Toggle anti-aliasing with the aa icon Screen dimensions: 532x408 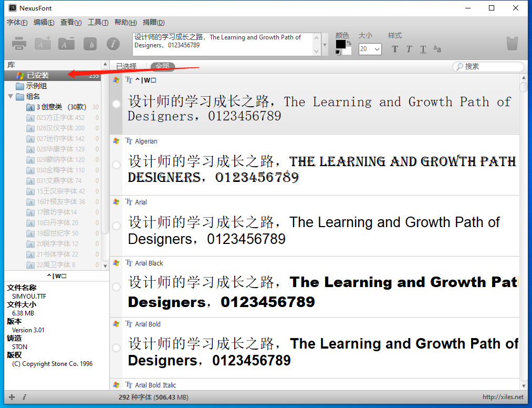tap(437, 49)
